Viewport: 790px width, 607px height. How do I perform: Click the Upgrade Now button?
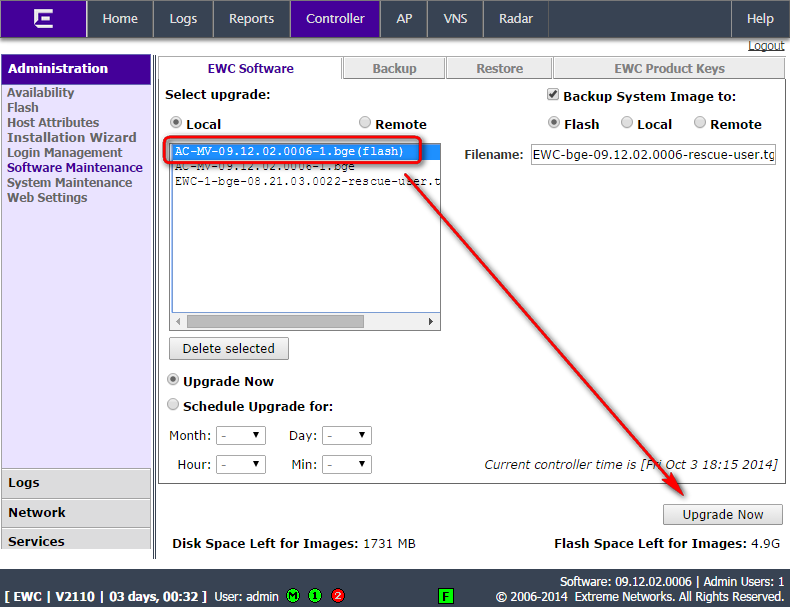pos(722,514)
